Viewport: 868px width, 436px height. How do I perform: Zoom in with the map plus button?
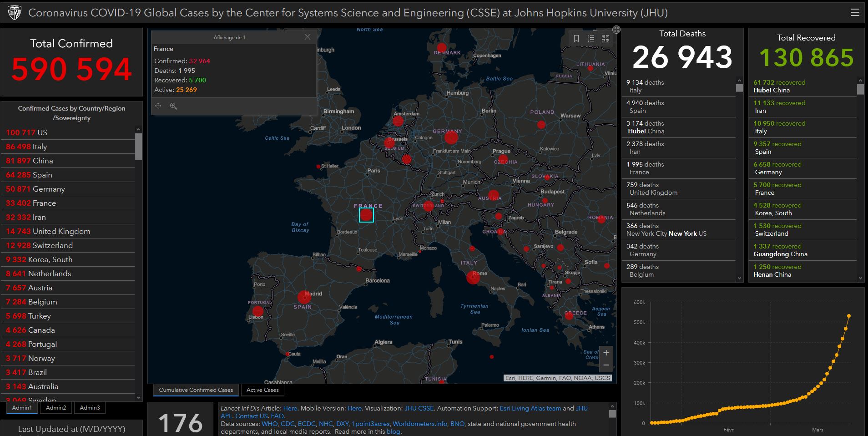pyautogui.click(x=606, y=353)
